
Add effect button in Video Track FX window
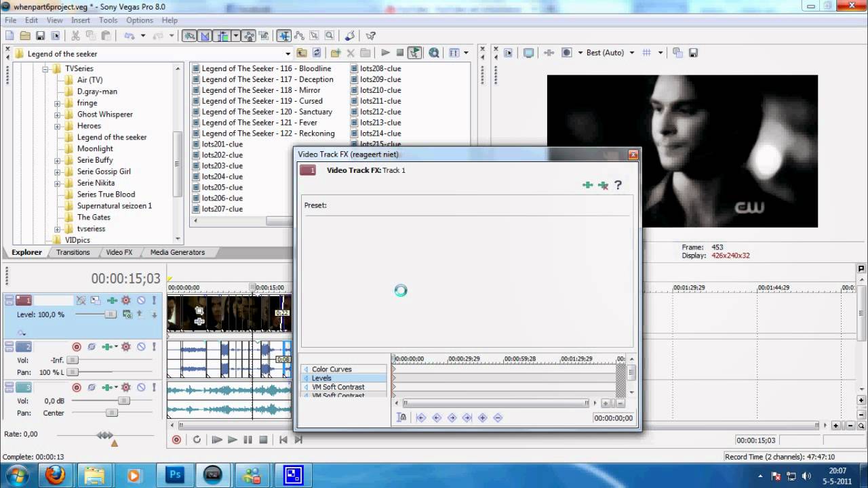coord(587,185)
